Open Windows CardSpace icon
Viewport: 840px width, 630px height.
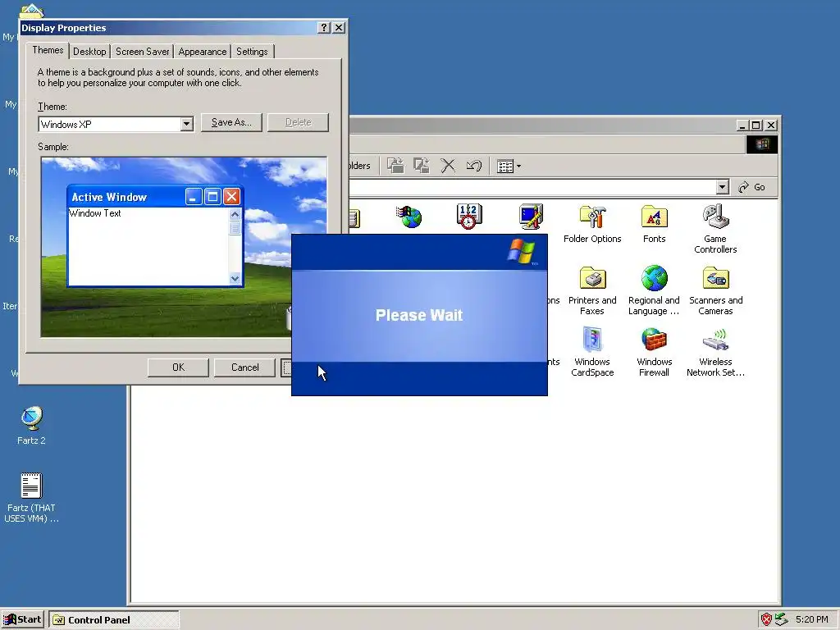pyautogui.click(x=592, y=352)
